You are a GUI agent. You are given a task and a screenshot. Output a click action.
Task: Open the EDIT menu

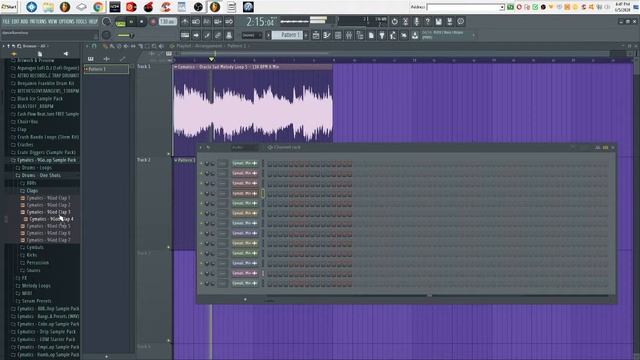pos(15,21)
